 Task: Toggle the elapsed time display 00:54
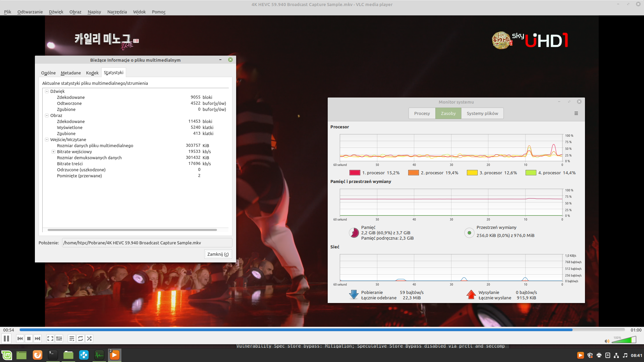pos(9,330)
